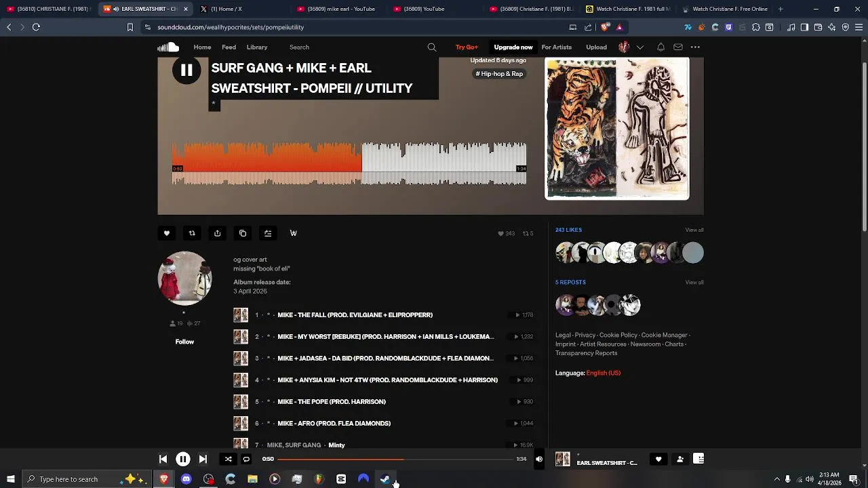
Task: Open Steam from the taskbar
Action: coord(385,479)
